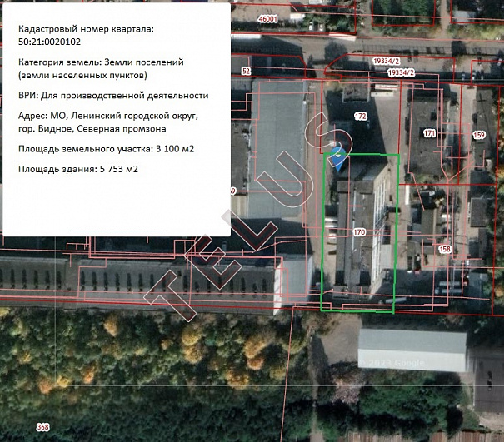Click the address line 'гор. Видное, Северная промзона'
This screenshot has height=442, width=504.
[92, 129]
